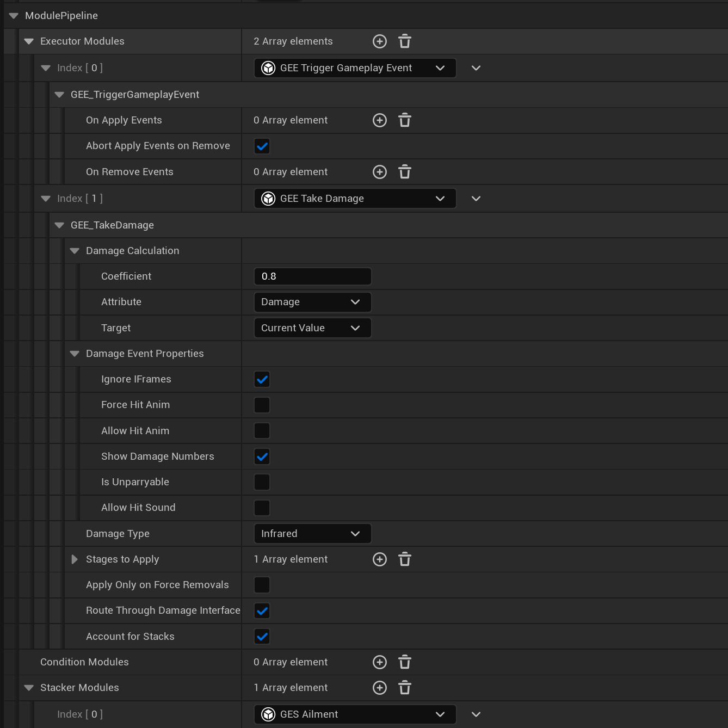Screen dimensions: 728x728
Task: Add element to Executor Modules array
Action: tap(380, 41)
